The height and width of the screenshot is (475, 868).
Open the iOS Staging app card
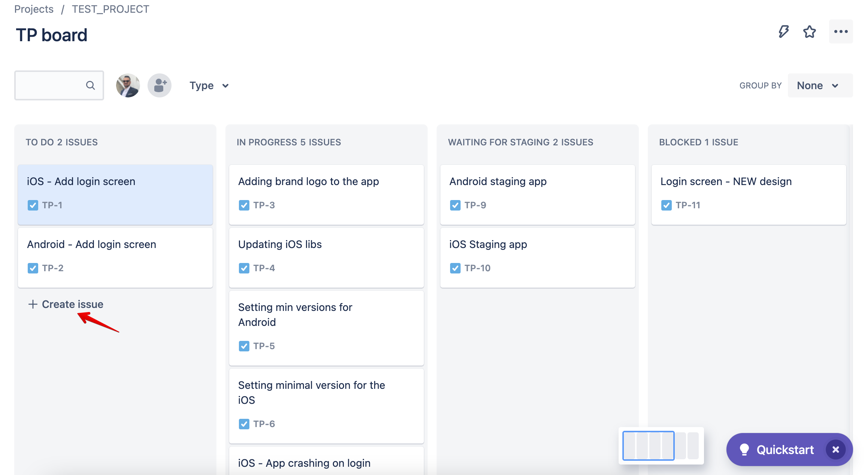(537, 257)
